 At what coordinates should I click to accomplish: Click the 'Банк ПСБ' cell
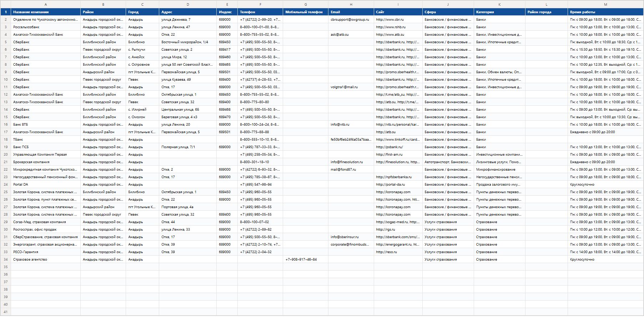point(46,147)
